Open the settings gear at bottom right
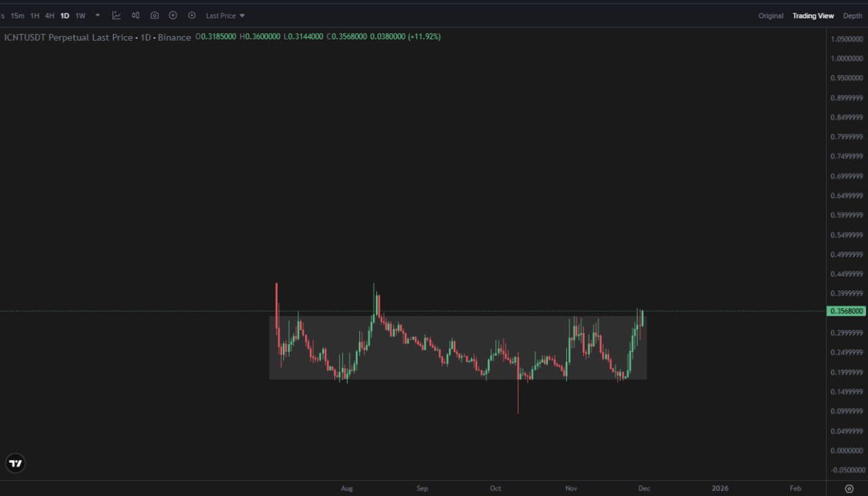Image resolution: width=868 pixels, height=496 pixels. 849,488
